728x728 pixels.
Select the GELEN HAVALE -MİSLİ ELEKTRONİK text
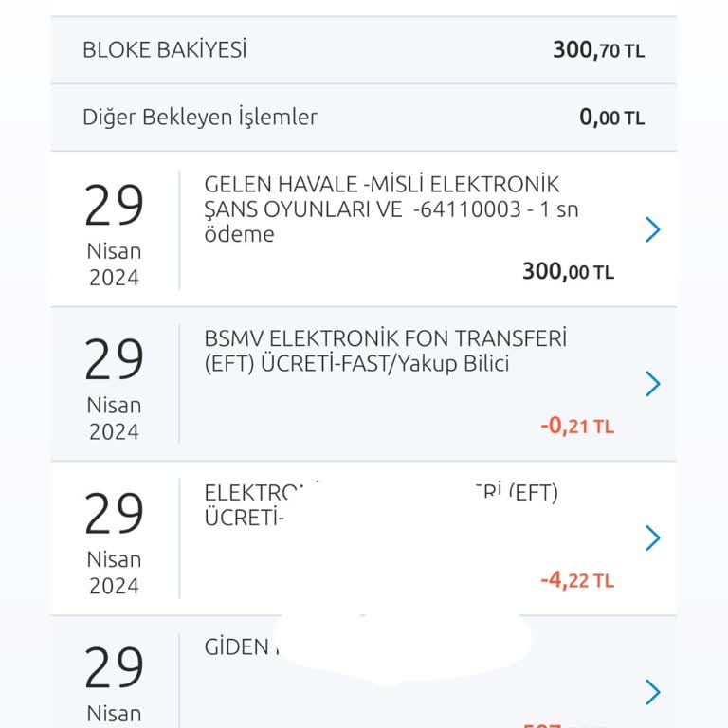(382, 184)
